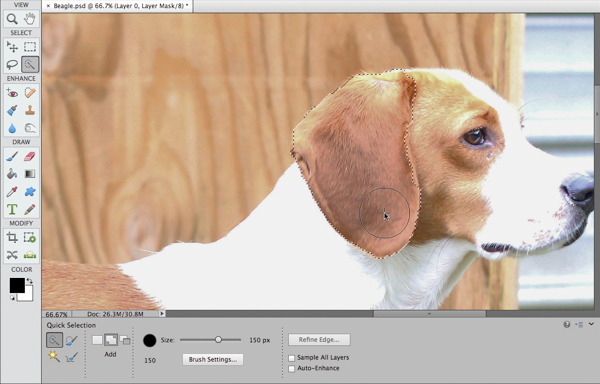Select the Clone Stamp tool
600x384 pixels.
coord(30,111)
